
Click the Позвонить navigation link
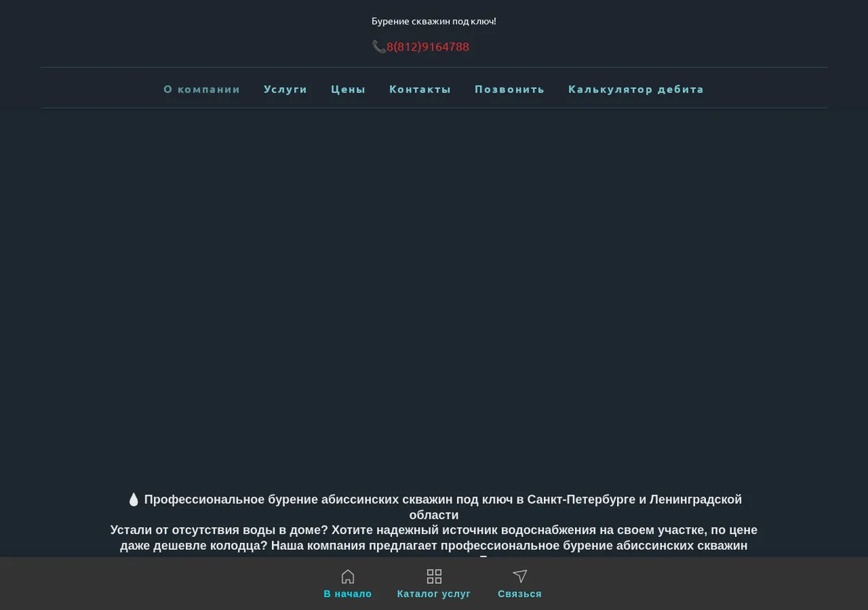(x=510, y=89)
